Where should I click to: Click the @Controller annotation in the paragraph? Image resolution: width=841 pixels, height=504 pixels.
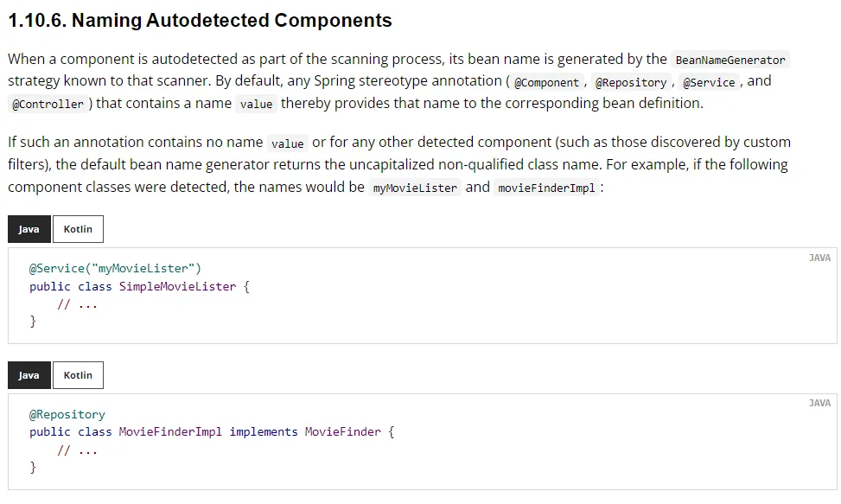[48, 105]
